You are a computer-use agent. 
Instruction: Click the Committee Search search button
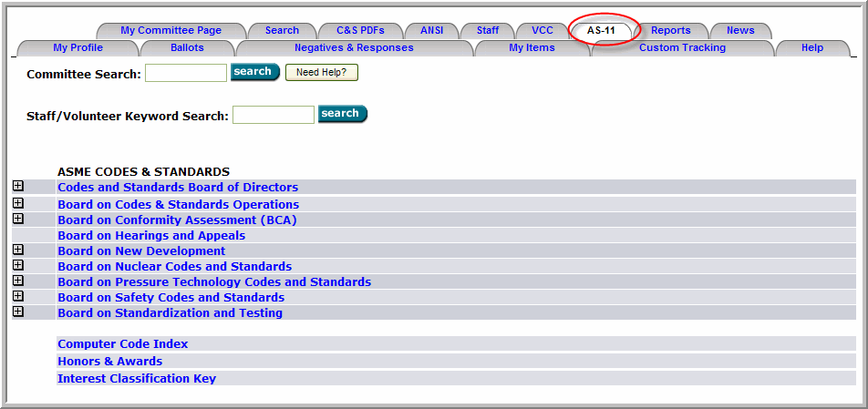click(x=255, y=72)
